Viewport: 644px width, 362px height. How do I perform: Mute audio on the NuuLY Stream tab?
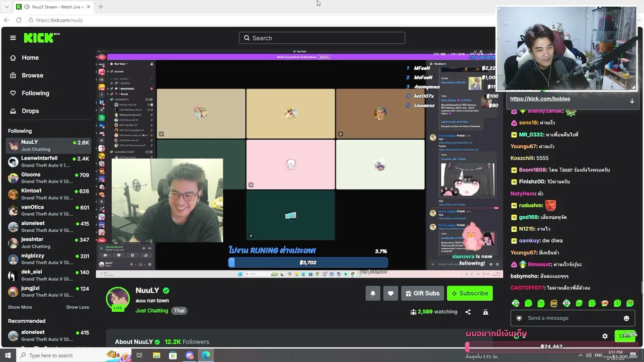[26, 7]
